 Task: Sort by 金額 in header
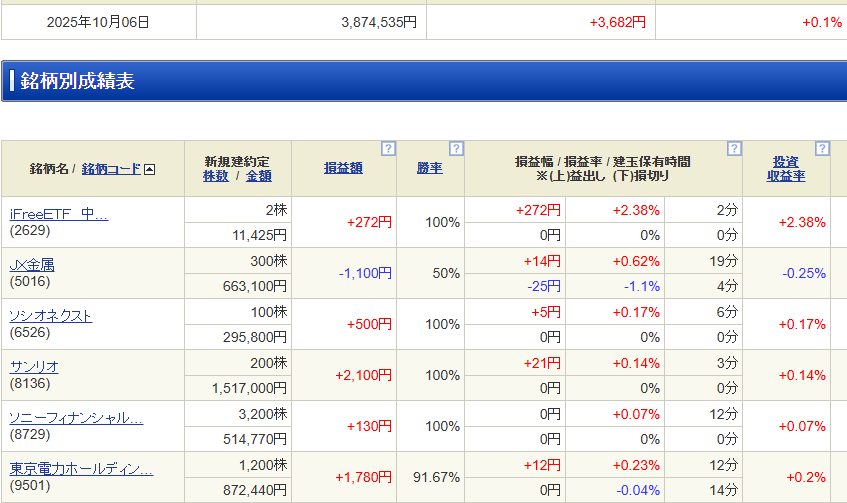[258, 176]
